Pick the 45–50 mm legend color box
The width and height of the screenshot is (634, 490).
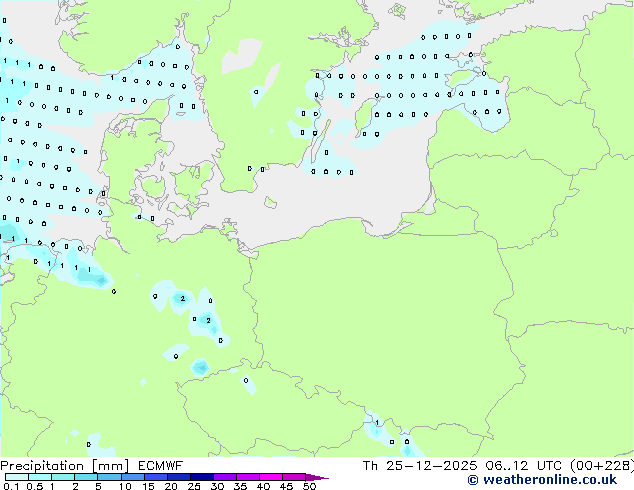coord(294,477)
